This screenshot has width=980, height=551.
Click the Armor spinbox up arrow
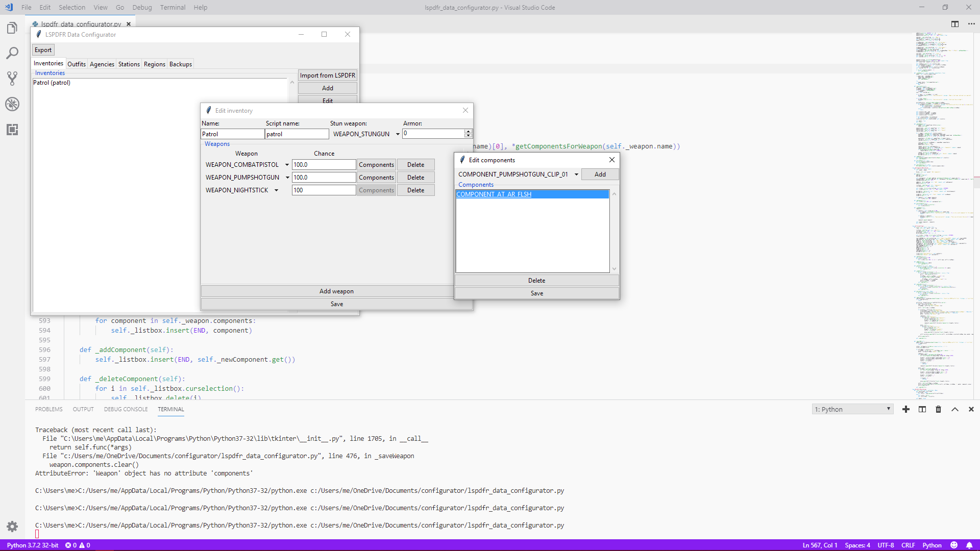tap(468, 131)
